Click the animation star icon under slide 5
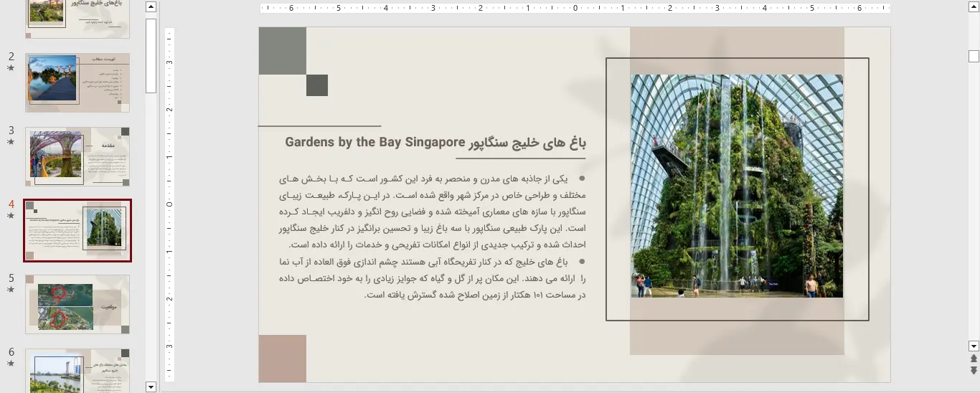This screenshot has height=393, width=980. (x=11, y=290)
